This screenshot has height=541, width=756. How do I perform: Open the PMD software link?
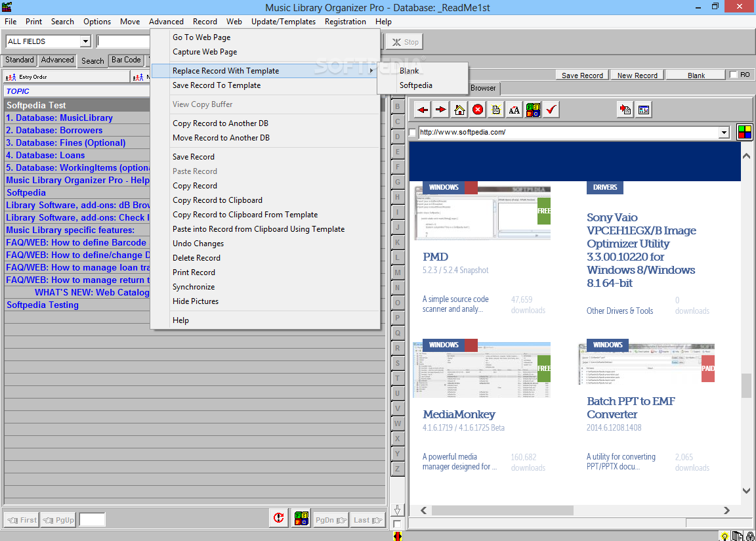tap(435, 257)
